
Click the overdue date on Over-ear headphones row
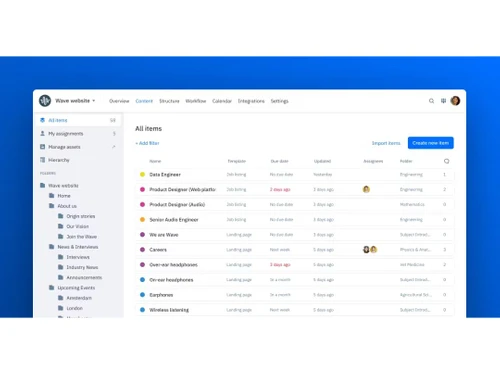tap(280, 265)
